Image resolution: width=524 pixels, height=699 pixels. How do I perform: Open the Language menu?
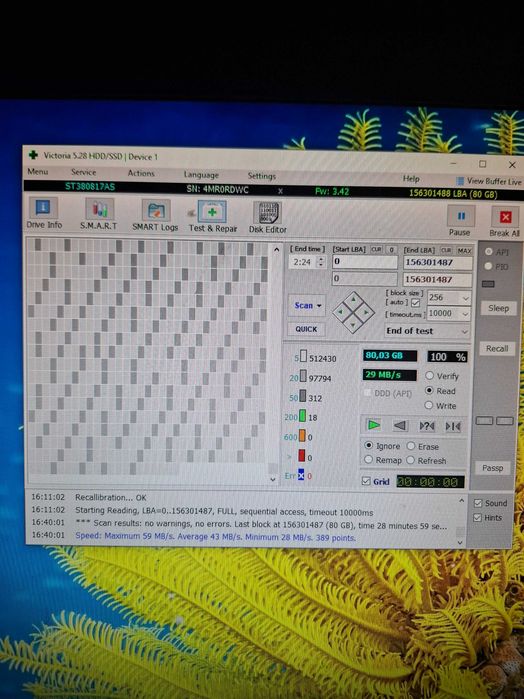[201, 175]
